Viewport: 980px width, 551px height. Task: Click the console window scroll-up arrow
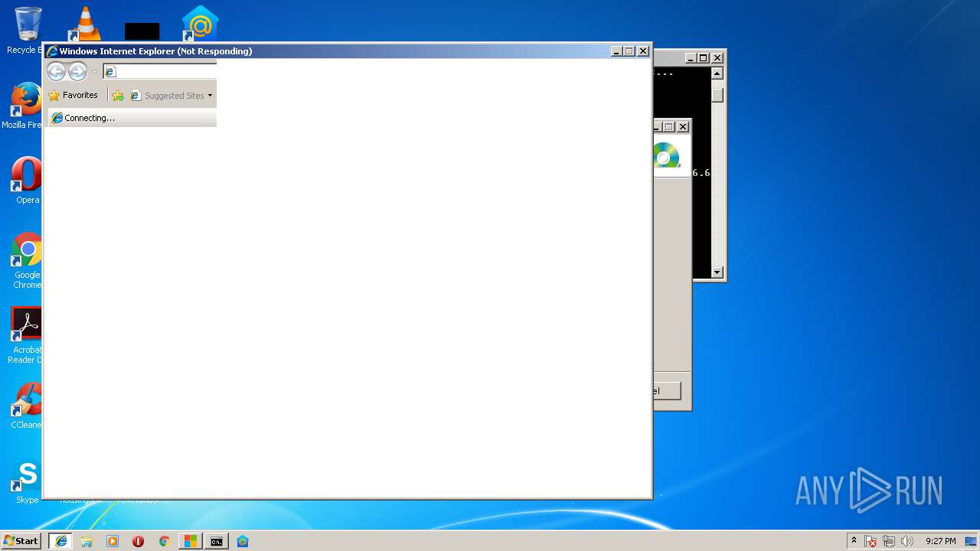coord(717,73)
